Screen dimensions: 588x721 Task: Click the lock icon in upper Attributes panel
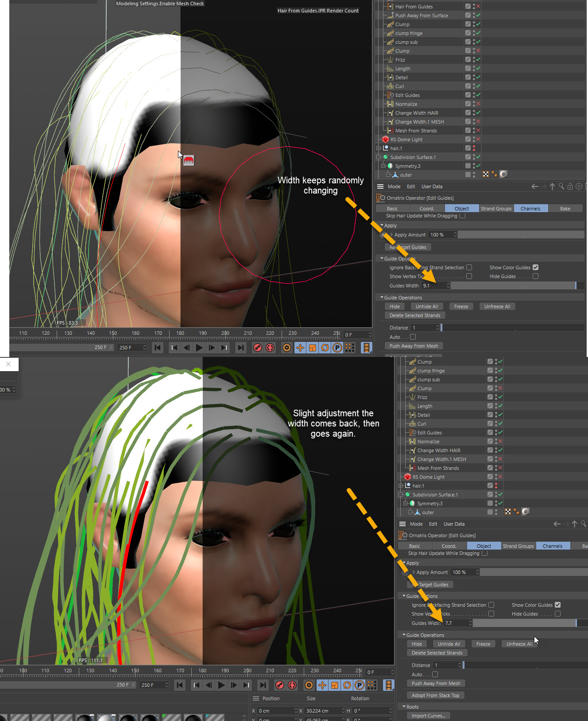pyautogui.click(x=570, y=186)
